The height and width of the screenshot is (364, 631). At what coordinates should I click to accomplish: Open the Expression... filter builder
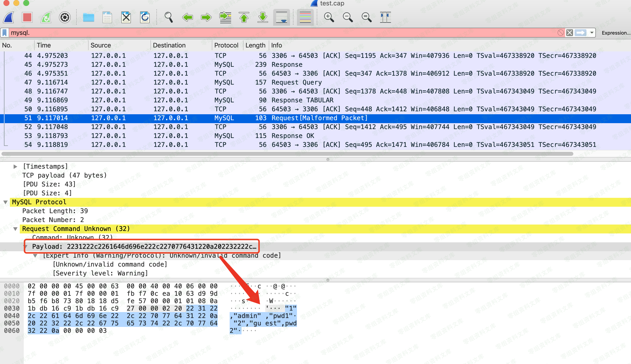tap(615, 33)
